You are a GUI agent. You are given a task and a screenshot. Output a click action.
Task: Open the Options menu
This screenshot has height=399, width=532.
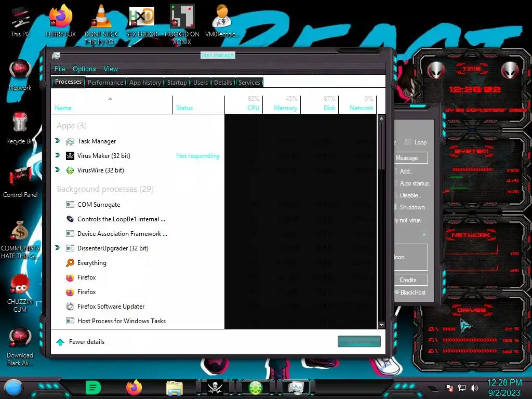[84, 69]
